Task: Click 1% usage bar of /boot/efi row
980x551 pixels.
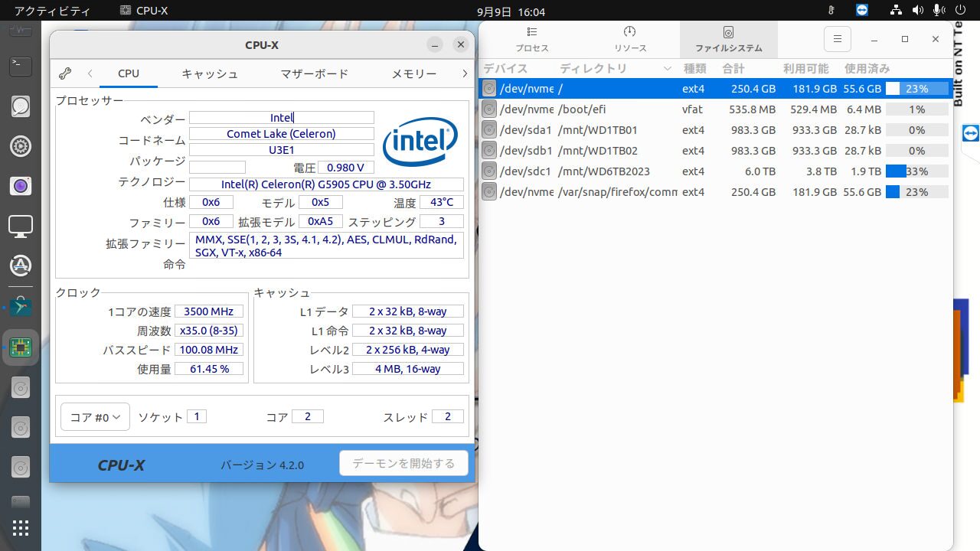Action: coord(916,109)
